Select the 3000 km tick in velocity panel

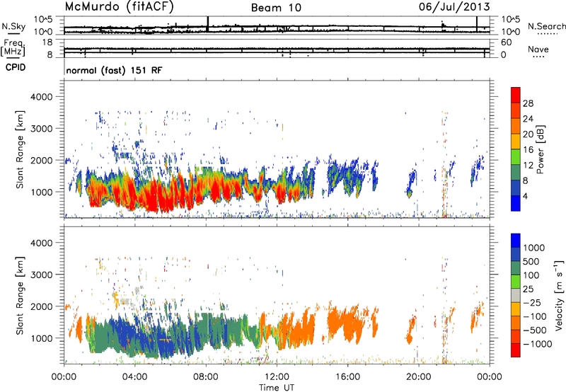pyautogui.click(x=41, y=275)
